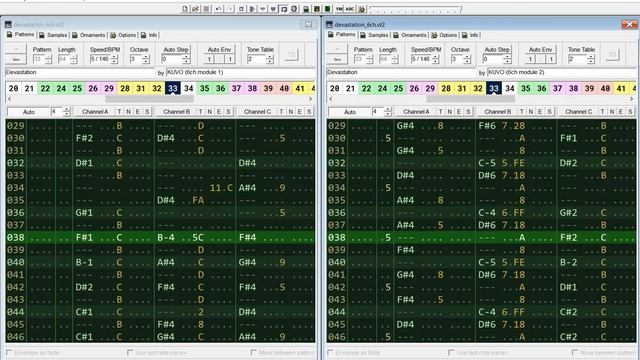
Task: Click the Channel B header button in the right window
Action: coord(497,111)
